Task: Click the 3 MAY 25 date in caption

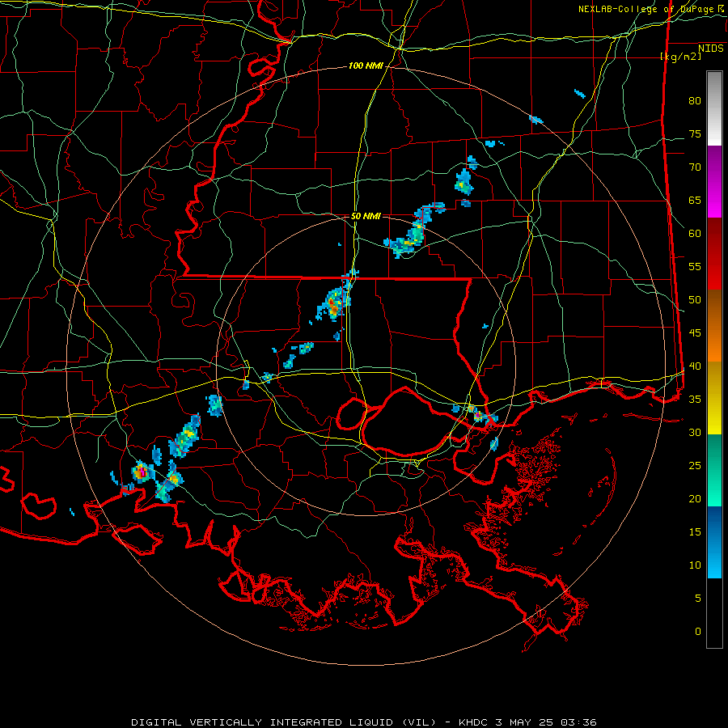Action: click(523, 722)
